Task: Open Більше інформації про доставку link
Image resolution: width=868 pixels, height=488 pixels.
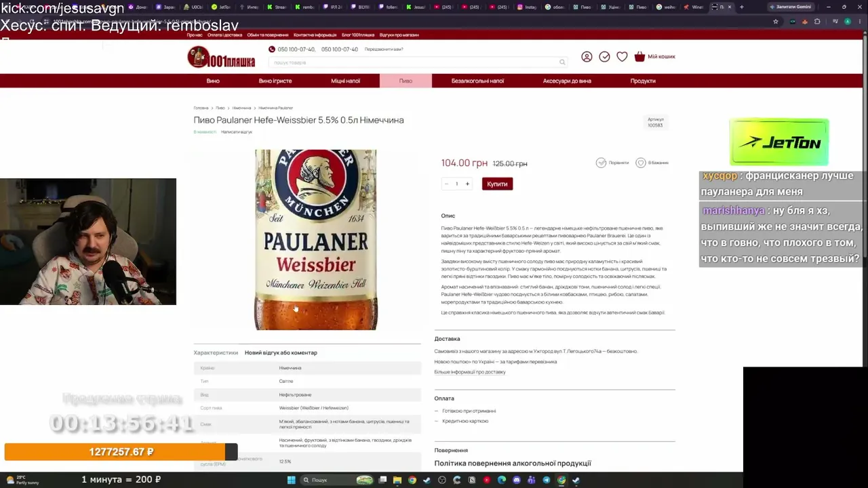Action: tap(470, 372)
